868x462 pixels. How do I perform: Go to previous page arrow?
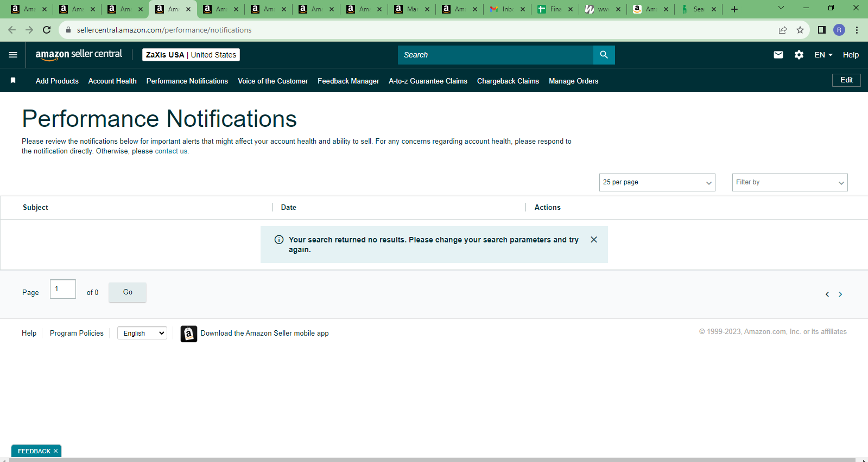[x=827, y=294]
